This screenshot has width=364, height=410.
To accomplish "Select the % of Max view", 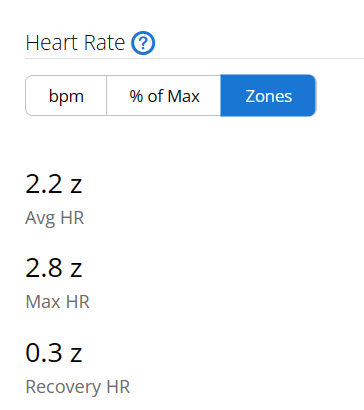I will pyautogui.click(x=164, y=96).
